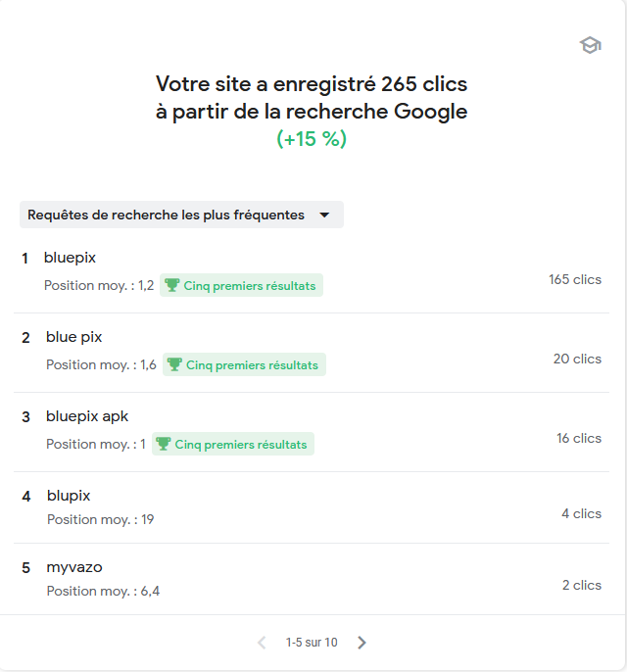The height and width of the screenshot is (672, 627).
Task: Go to next page of queries
Action: [362, 643]
